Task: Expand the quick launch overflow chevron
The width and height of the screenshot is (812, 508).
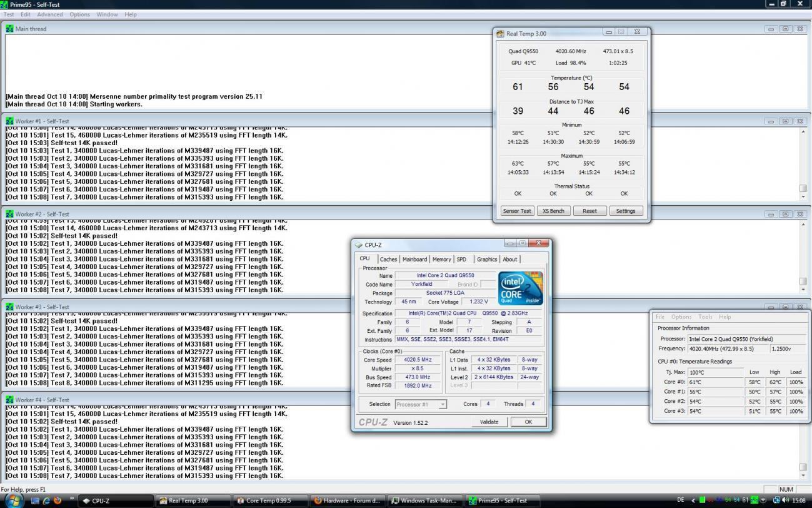Action: tap(71, 499)
